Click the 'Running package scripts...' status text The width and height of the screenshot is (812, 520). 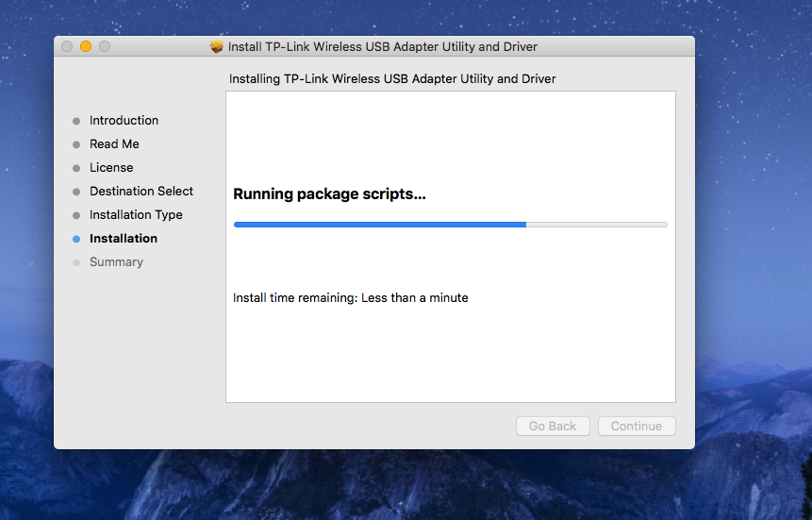[x=329, y=193]
